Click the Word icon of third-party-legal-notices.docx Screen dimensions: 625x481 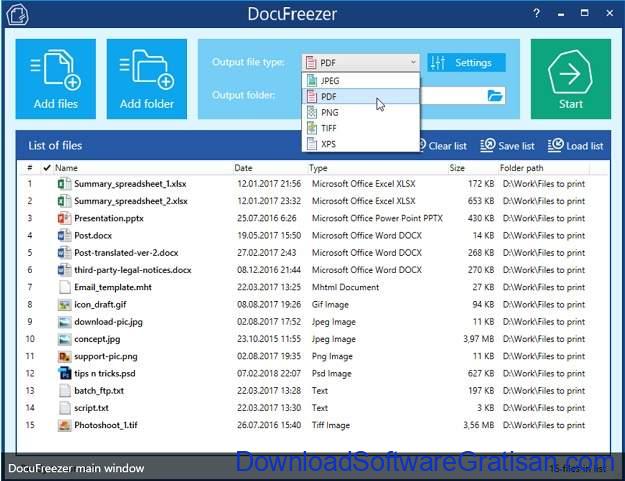pyautogui.click(x=64, y=270)
